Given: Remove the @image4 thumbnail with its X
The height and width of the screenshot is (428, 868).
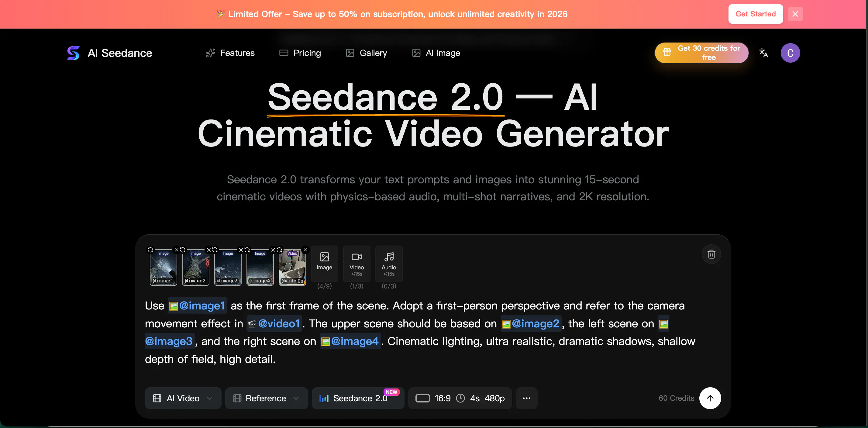Looking at the screenshot, I should pos(273,250).
